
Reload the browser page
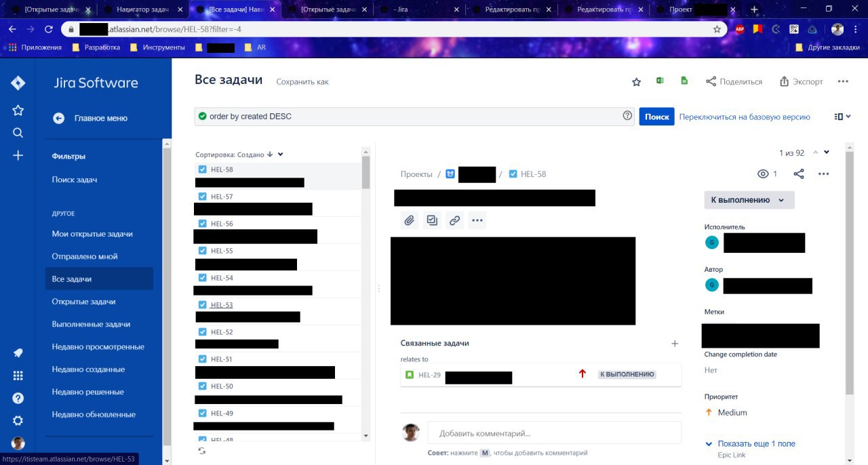[x=48, y=29]
